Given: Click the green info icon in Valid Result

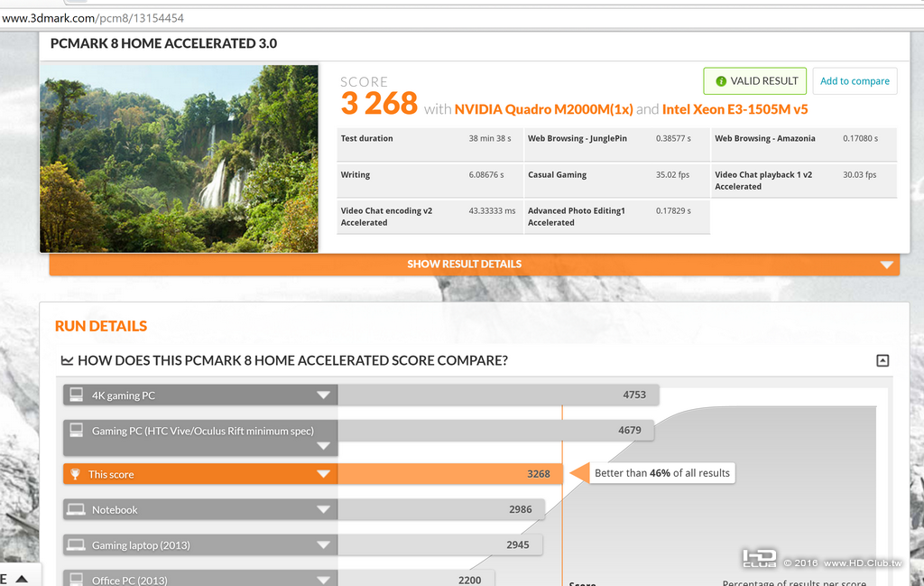Looking at the screenshot, I should tap(720, 81).
